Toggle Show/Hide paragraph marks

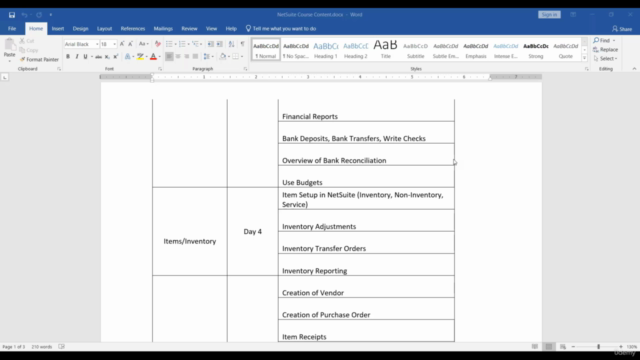[242, 44]
